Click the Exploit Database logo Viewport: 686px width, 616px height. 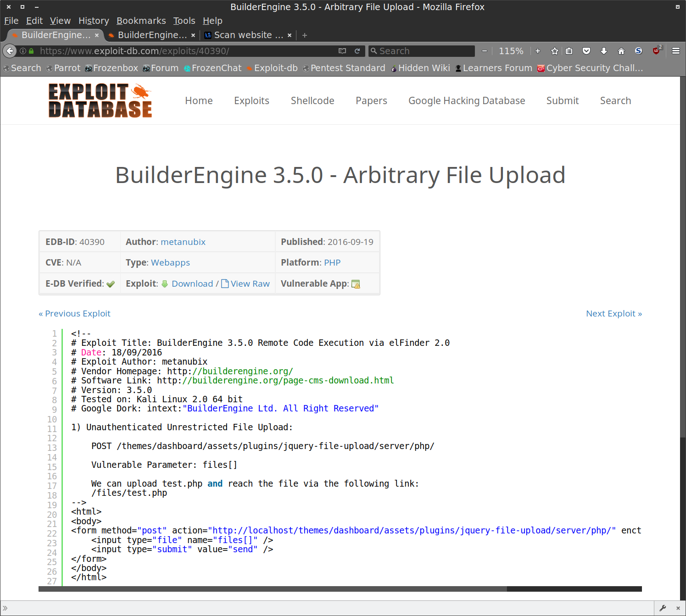[x=100, y=100]
